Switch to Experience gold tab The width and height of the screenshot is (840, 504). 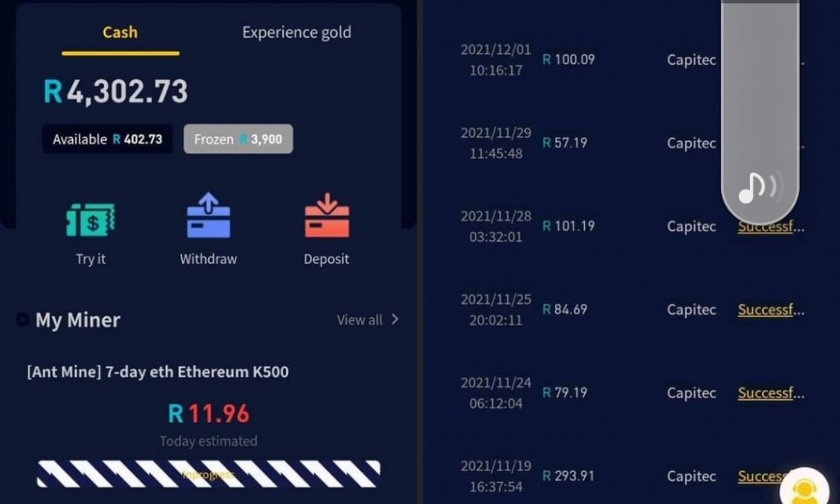click(296, 33)
